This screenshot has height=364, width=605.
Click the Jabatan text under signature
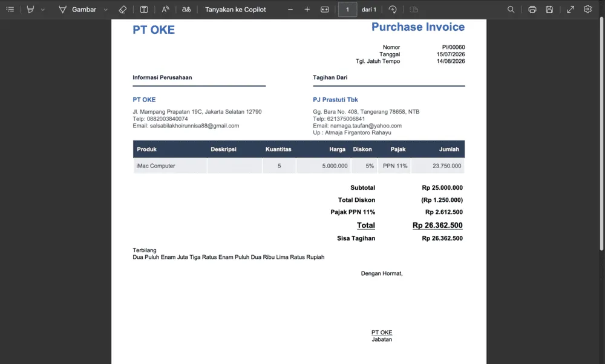(382, 339)
